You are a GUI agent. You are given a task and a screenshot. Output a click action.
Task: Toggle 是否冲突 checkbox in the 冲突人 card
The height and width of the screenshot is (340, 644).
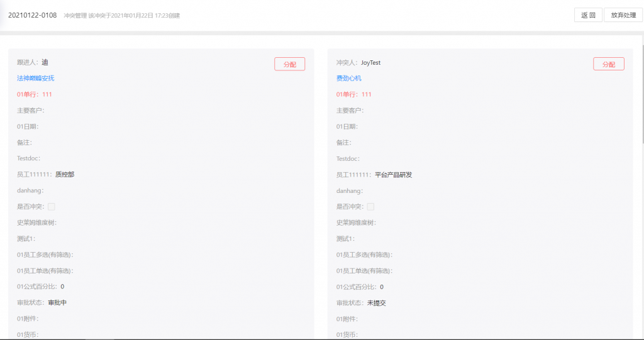(370, 207)
